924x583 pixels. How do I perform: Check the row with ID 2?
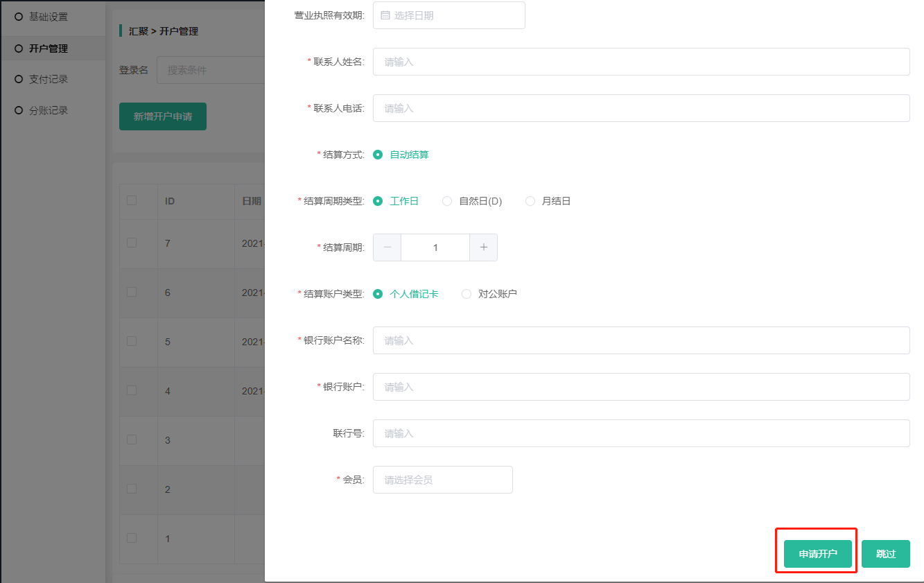coord(132,489)
